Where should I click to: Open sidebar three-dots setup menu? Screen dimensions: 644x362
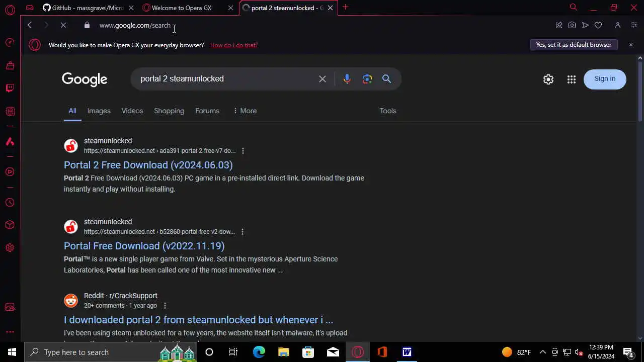[10, 332]
